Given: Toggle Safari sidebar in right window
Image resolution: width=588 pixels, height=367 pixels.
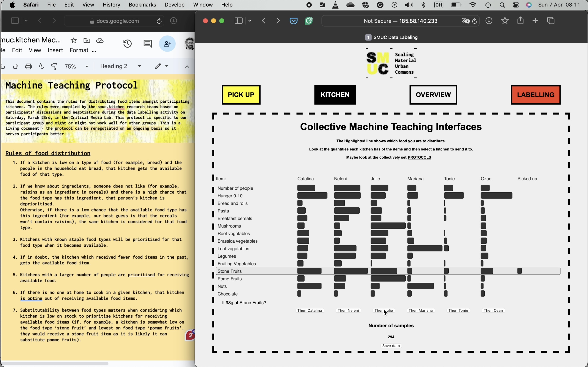Looking at the screenshot, I should pos(239,21).
